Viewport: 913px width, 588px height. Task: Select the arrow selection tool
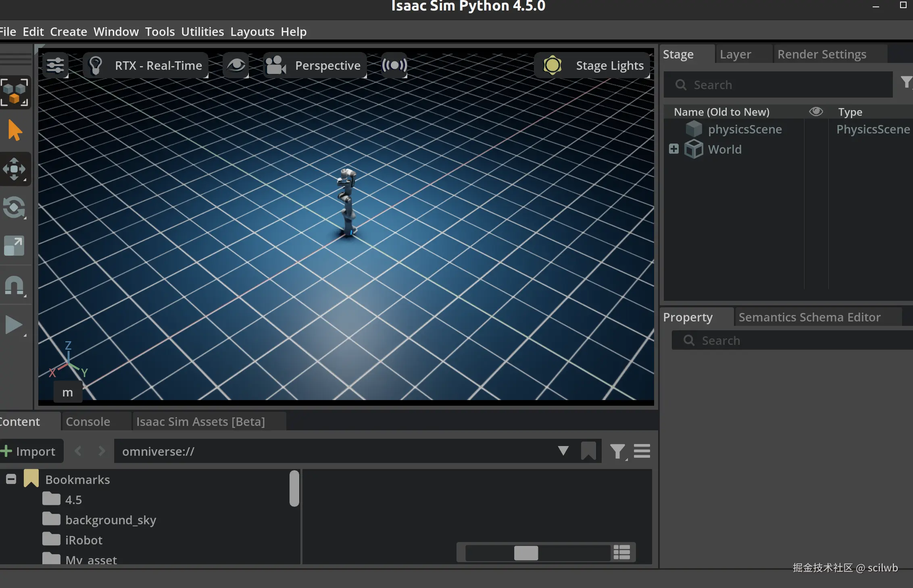coord(15,130)
